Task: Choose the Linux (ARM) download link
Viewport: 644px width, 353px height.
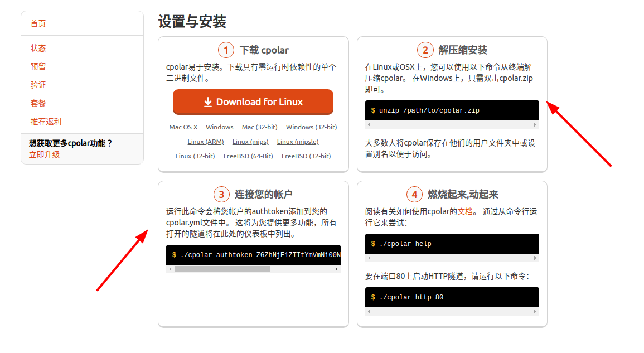Action: tap(206, 142)
